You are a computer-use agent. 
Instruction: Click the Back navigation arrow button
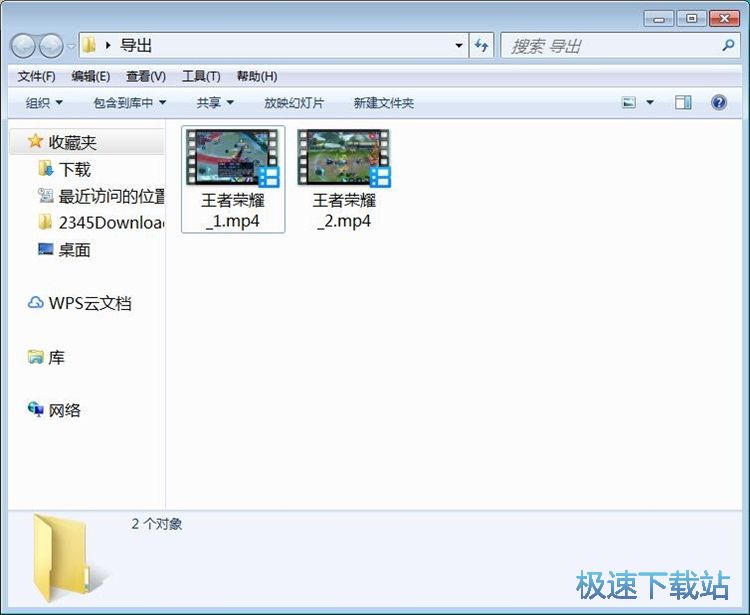tap(23, 46)
